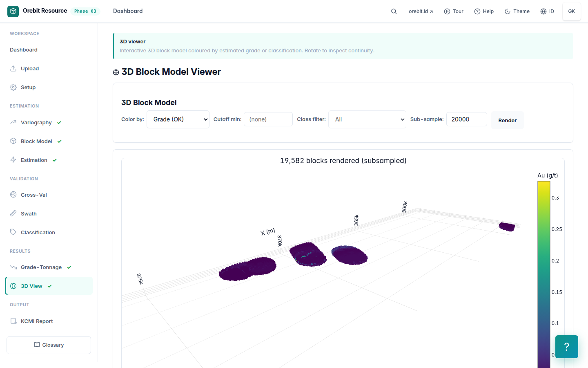Screen dimensions: 588x368
Task: Open Cross-Val validation page
Action: pyautogui.click(x=49, y=195)
